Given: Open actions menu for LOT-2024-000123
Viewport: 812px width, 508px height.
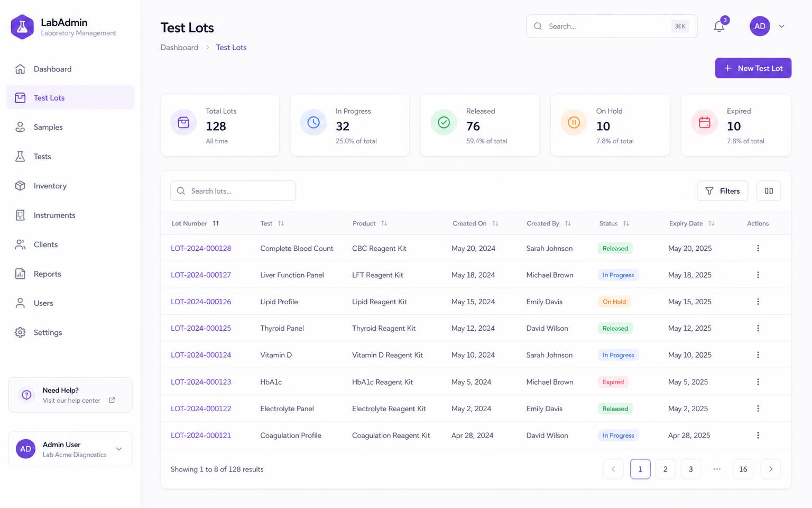Looking at the screenshot, I should (758, 382).
